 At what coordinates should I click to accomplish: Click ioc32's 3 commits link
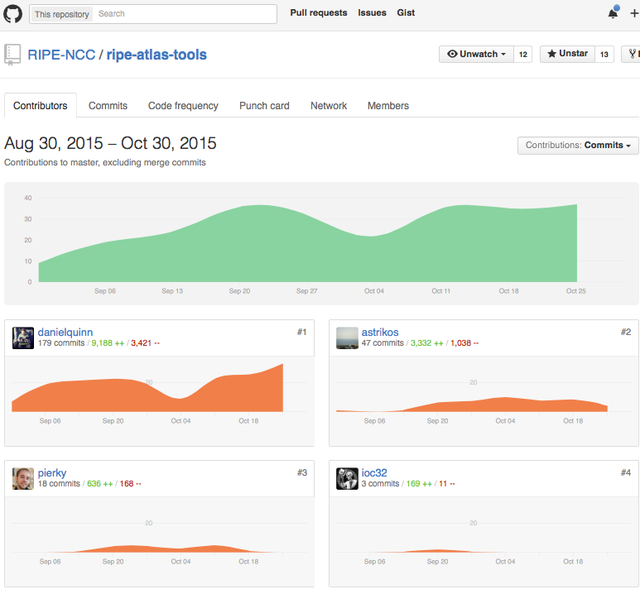tap(380, 484)
